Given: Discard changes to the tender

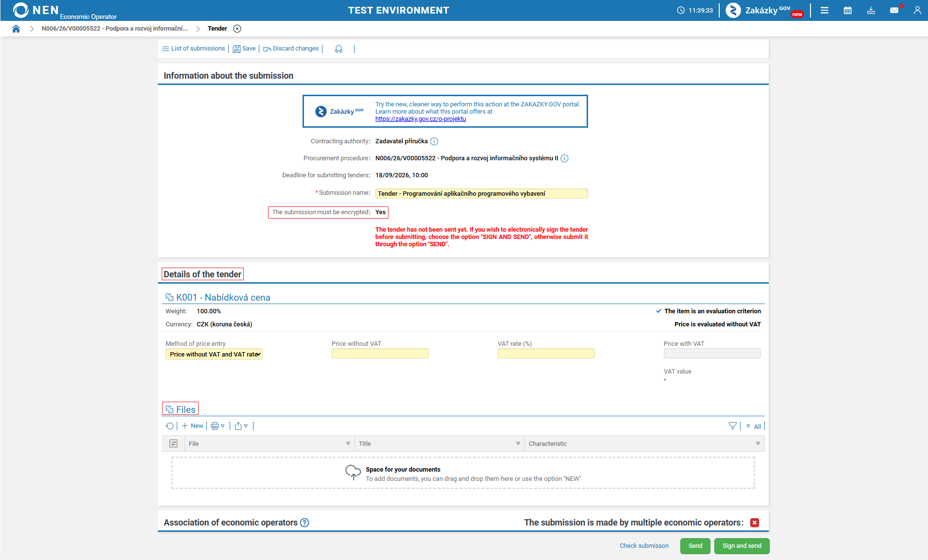Looking at the screenshot, I should tap(291, 49).
